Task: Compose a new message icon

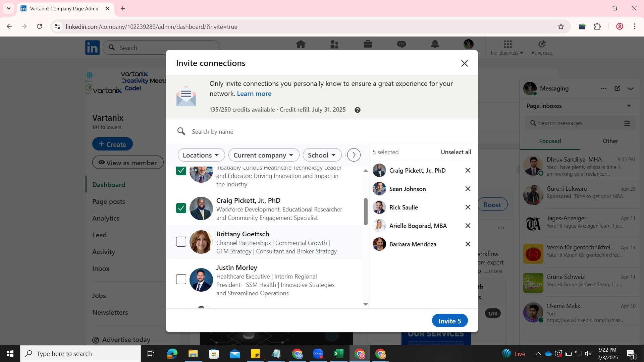Action: [617, 88]
